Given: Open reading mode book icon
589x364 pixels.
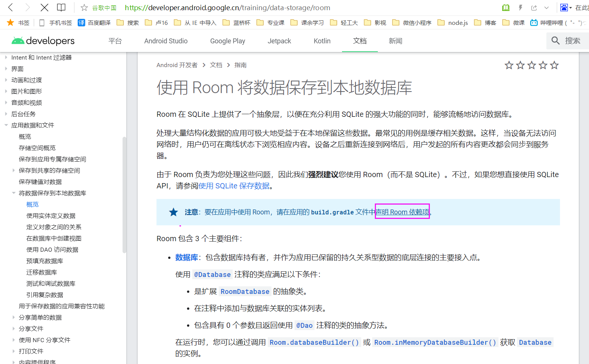Looking at the screenshot, I should click(x=61, y=7).
